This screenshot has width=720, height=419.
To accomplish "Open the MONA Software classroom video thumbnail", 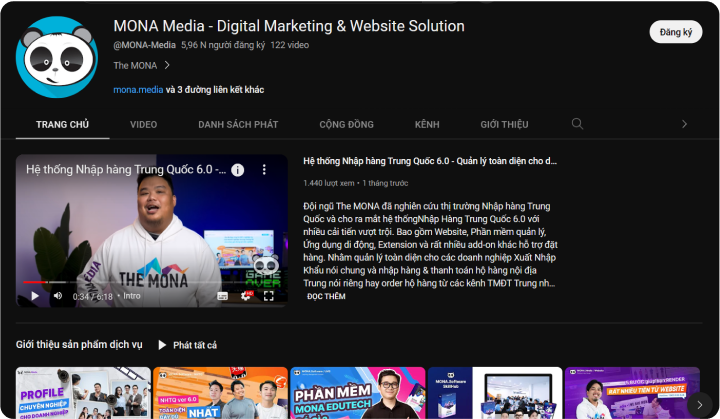I will [x=495, y=392].
